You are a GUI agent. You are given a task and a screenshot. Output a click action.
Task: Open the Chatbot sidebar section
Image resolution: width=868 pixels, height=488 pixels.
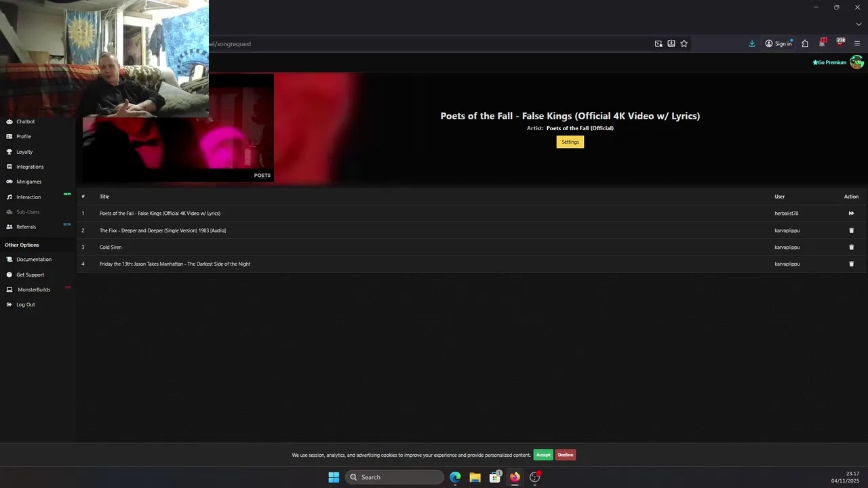point(26,122)
